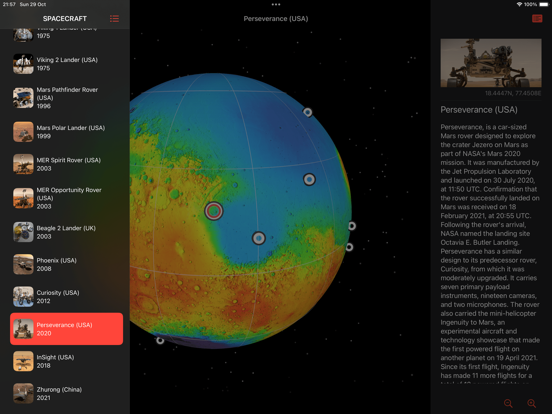Tap the 21:57 clock in the status bar
Image resolution: width=552 pixels, height=414 pixels.
[x=9, y=4]
